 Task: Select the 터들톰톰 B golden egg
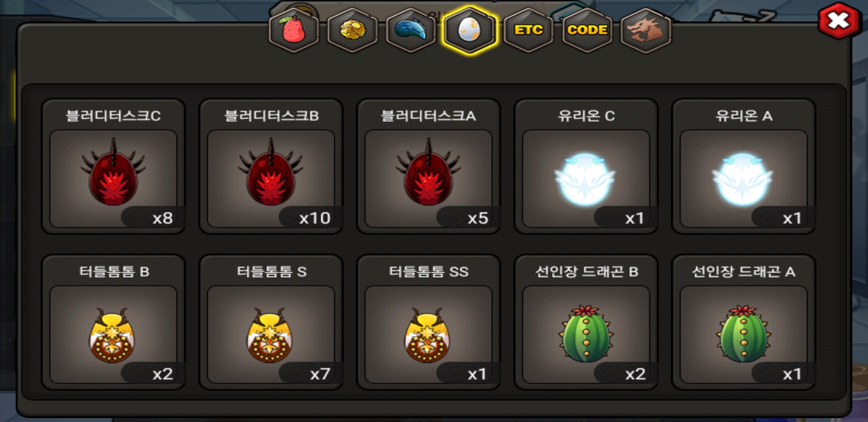[112, 335]
